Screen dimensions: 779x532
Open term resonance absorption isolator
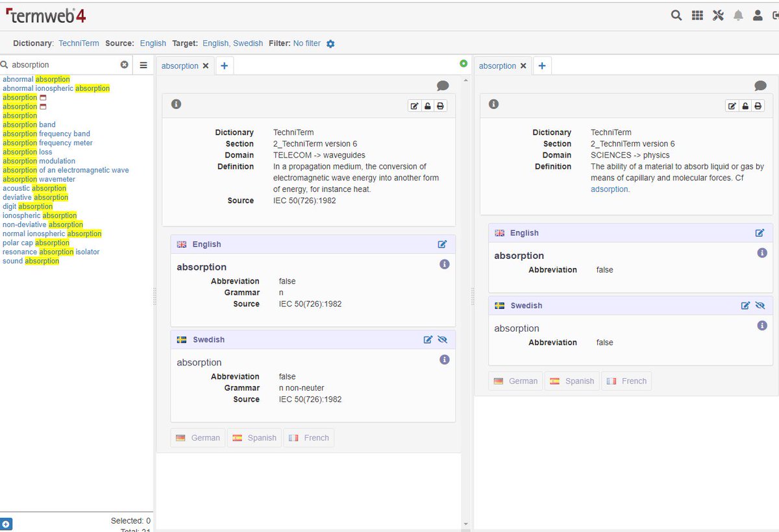(x=51, y=252)
